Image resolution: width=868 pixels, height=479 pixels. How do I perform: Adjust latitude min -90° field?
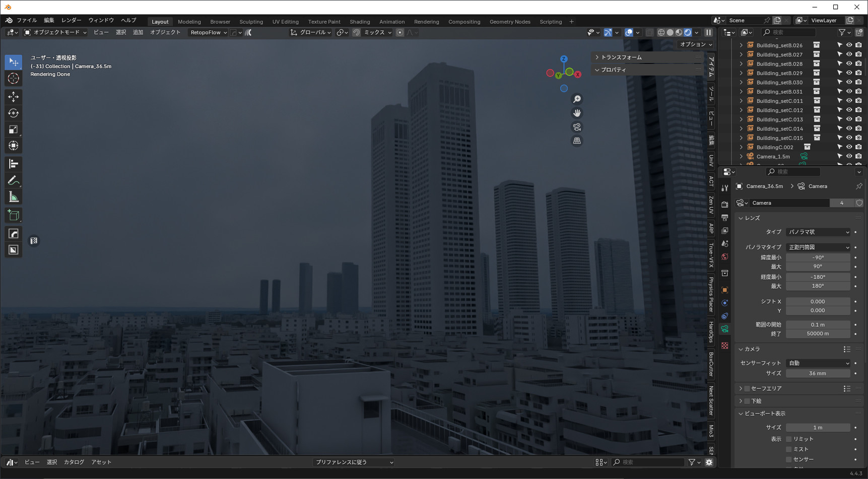click(818, 257)
